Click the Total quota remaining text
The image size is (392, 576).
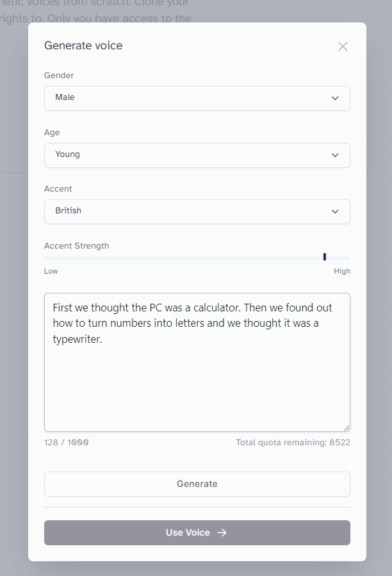(x=293, y=442)
